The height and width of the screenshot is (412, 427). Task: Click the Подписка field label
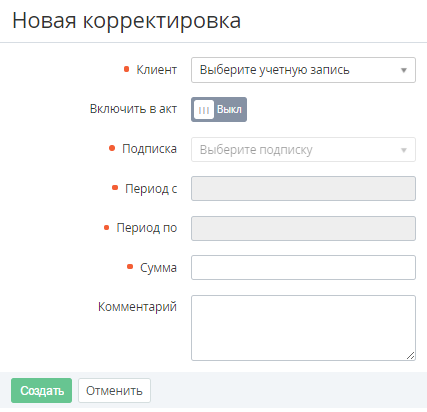pos(149,149)
